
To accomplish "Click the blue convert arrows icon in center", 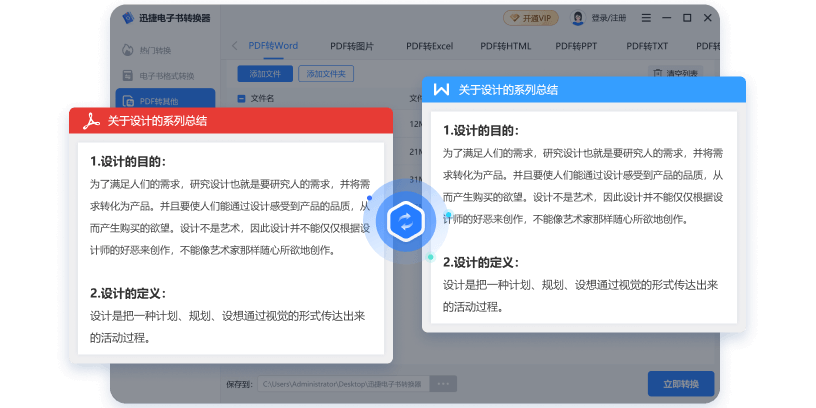I will 406,221.
